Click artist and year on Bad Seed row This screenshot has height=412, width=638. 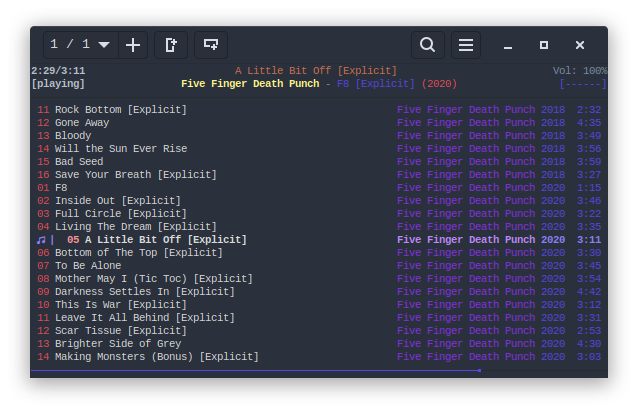click(x=481, y=162)
